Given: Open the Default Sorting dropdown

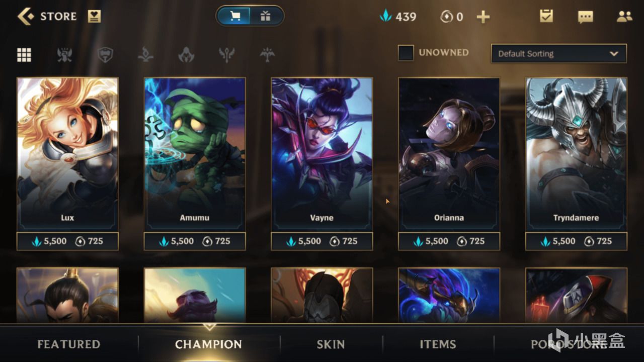Looking at the screenshot, I should click(x=558, y=53).
